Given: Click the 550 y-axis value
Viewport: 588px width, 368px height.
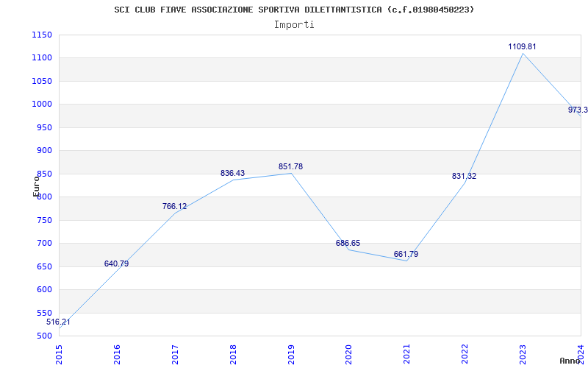Looking at the screenshot, I should (x=44, y=313).
